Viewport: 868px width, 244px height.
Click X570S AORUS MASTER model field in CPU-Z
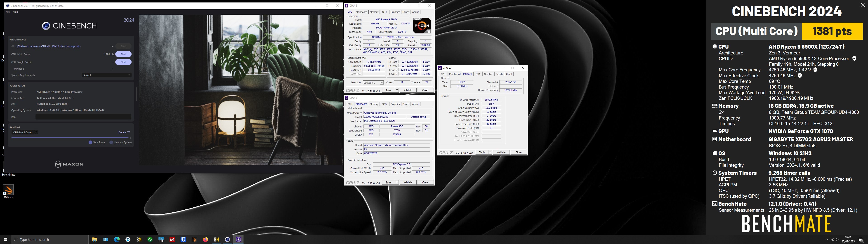(x=385, y=117)
